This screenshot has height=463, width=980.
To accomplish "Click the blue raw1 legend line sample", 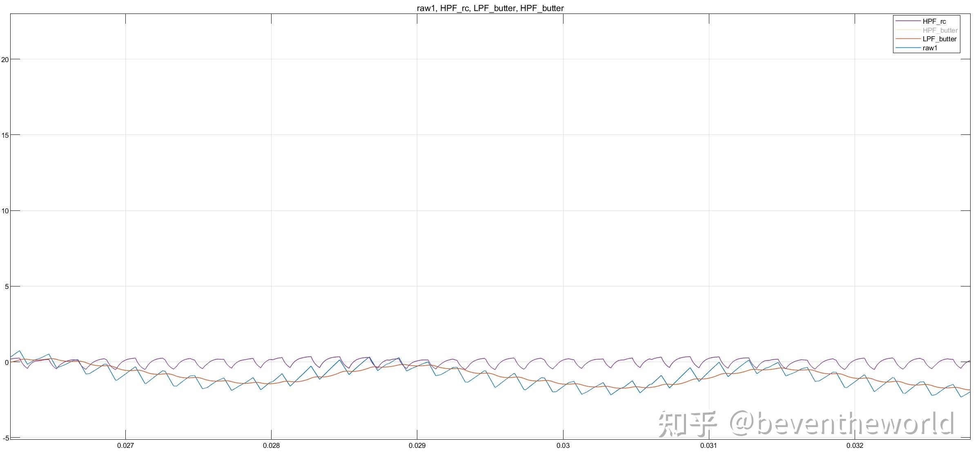I will pos(908,48).
